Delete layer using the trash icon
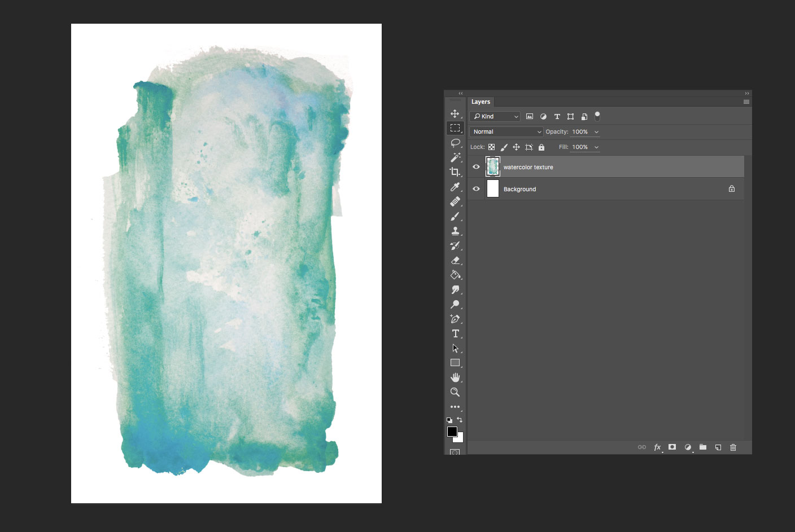This screenshot has width=795, height=532. 733,447
